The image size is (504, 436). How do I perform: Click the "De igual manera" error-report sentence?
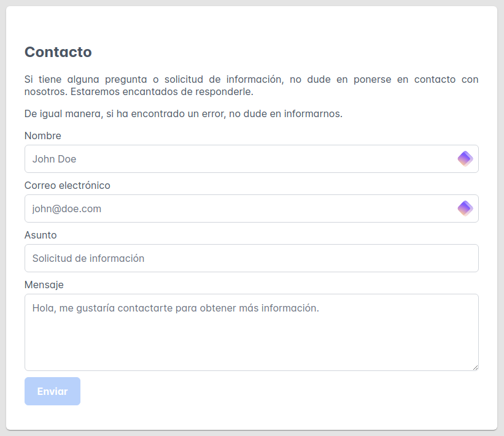(183, 114)
